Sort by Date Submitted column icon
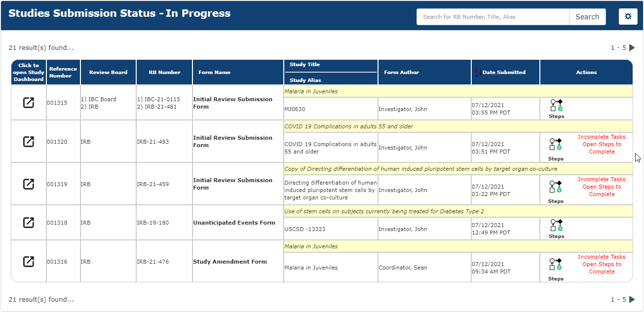The image size is (644, 312). [477, 72]
